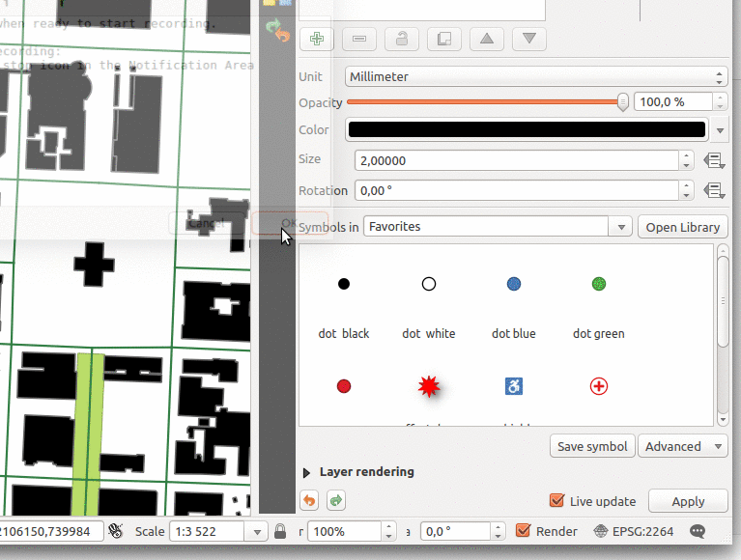The width and height of the screenshot is (741, 560).
Task: Click the black Color swatch bar
Action: (x=527, y=129)
